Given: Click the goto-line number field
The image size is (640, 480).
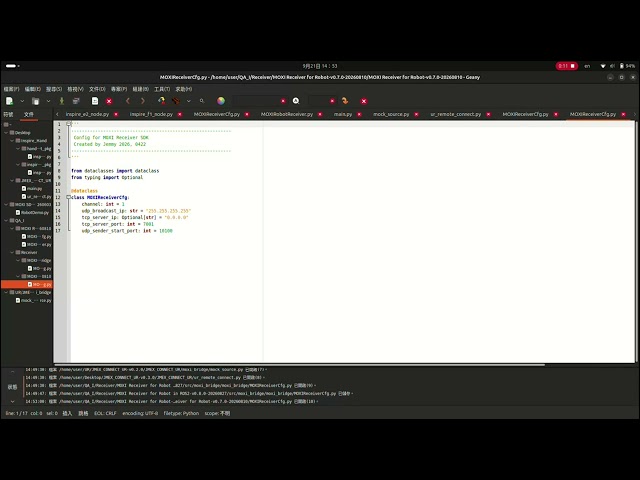Looking at the screenshot, I should (319, 101).
